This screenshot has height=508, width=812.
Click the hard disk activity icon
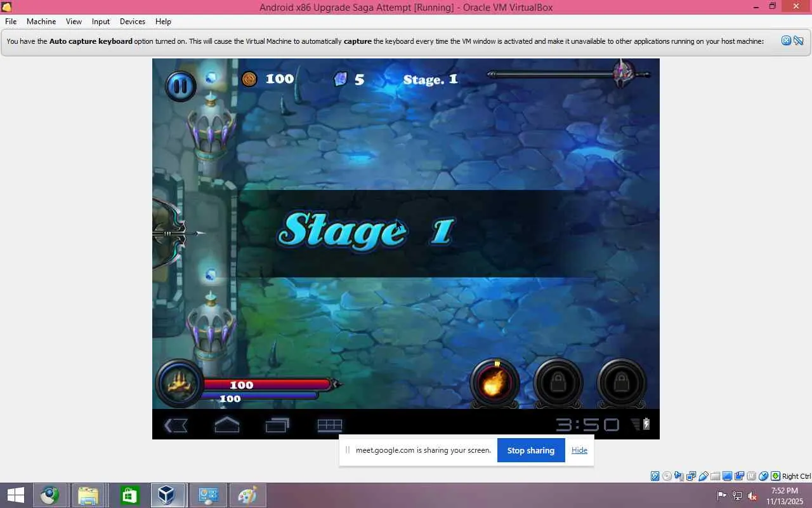click(x=655, y=476)
